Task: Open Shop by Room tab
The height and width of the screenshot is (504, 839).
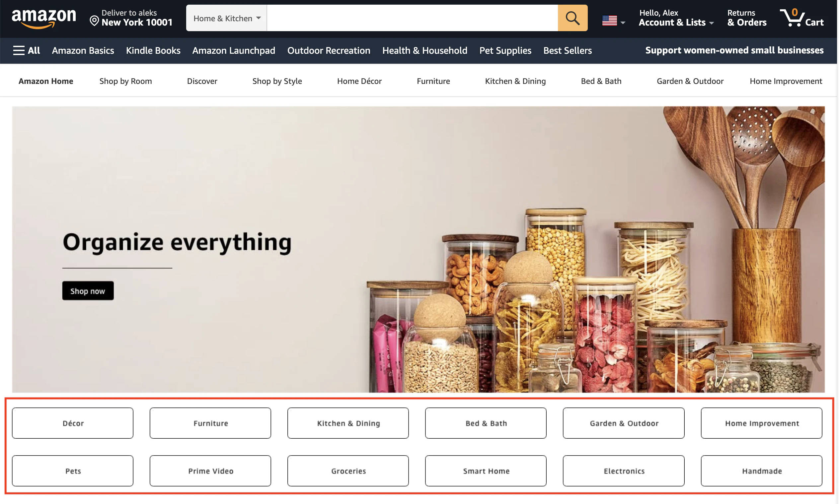Action: click(125, 81)
